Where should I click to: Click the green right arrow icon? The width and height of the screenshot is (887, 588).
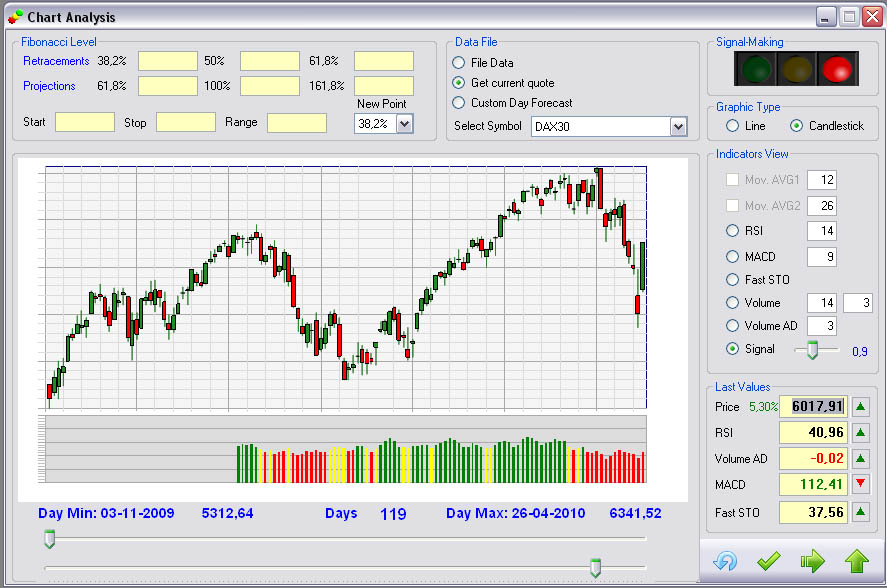click(x=812, y=561)
